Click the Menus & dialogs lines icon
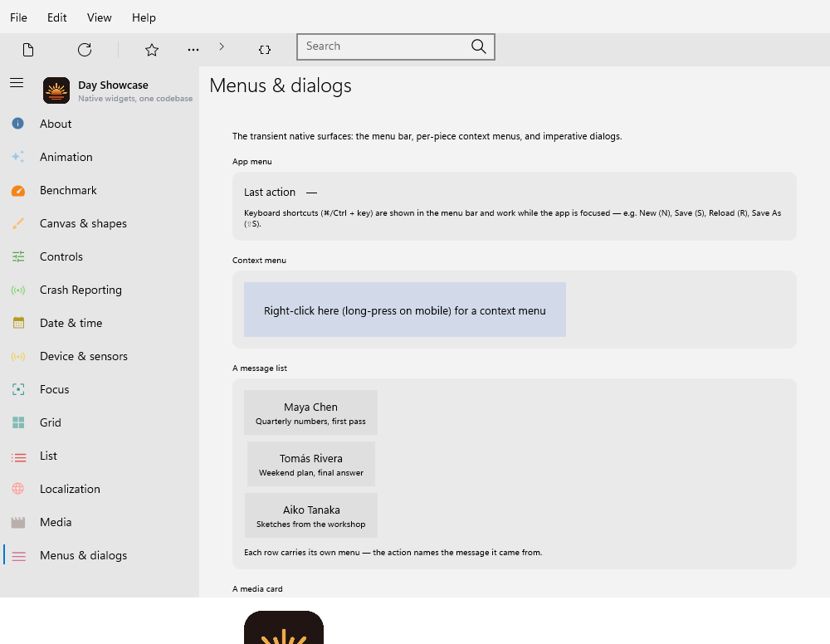Image resolution: width=830 pixels, height=644 pixels. point(18,556)
